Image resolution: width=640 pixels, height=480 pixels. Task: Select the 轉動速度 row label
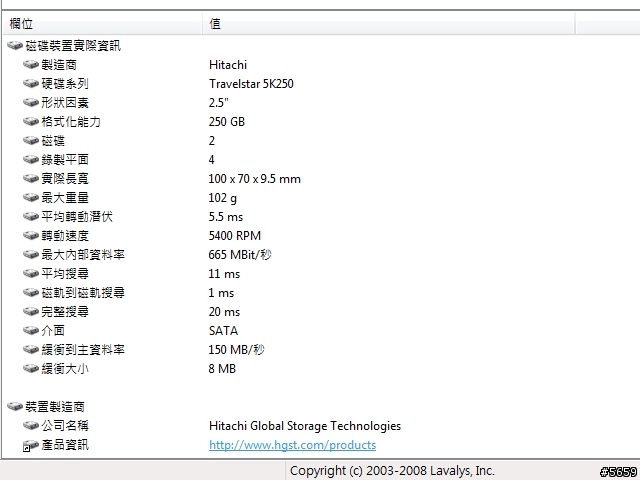point(65,236)
